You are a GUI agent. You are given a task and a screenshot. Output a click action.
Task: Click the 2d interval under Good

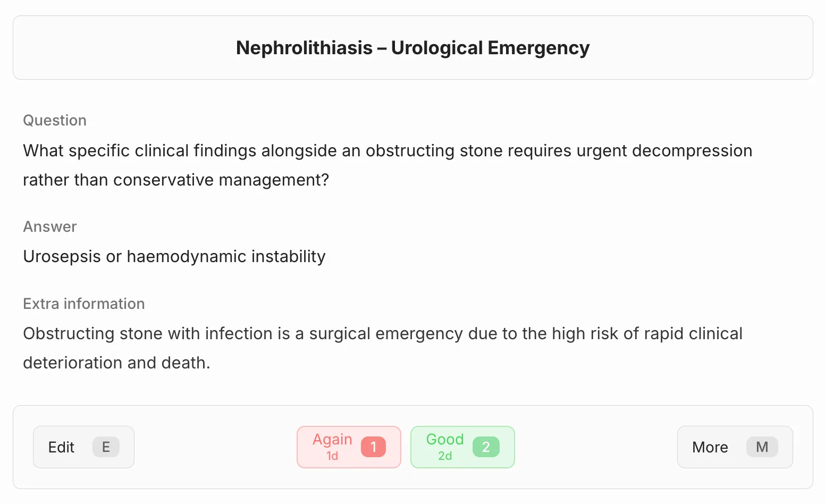click(445, 456)
